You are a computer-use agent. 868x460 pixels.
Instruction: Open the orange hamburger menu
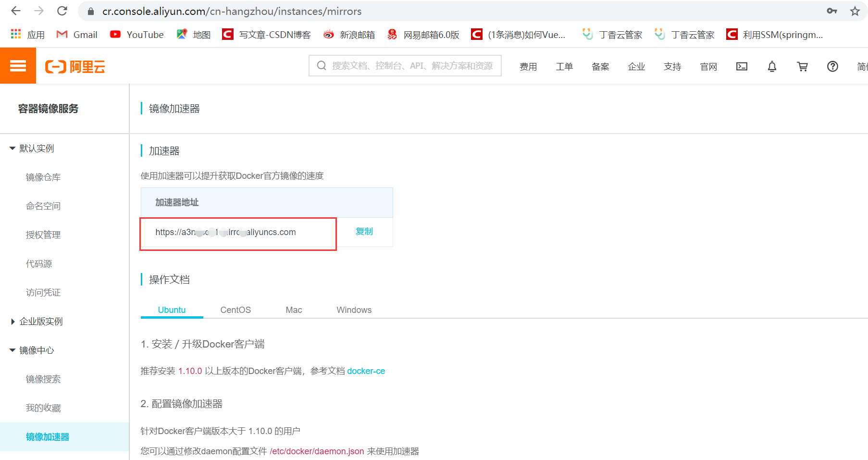(18, 66)
